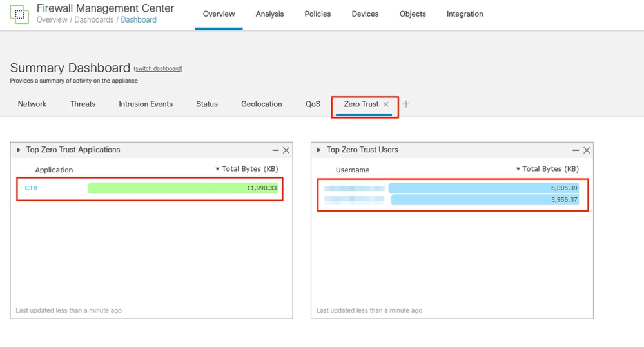Switch to the QoS tab
644x347 pixels.
[313, 104]
